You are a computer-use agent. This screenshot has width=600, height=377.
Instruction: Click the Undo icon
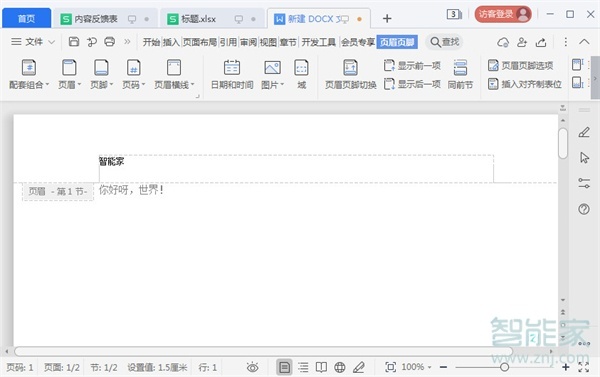(92, 41)
